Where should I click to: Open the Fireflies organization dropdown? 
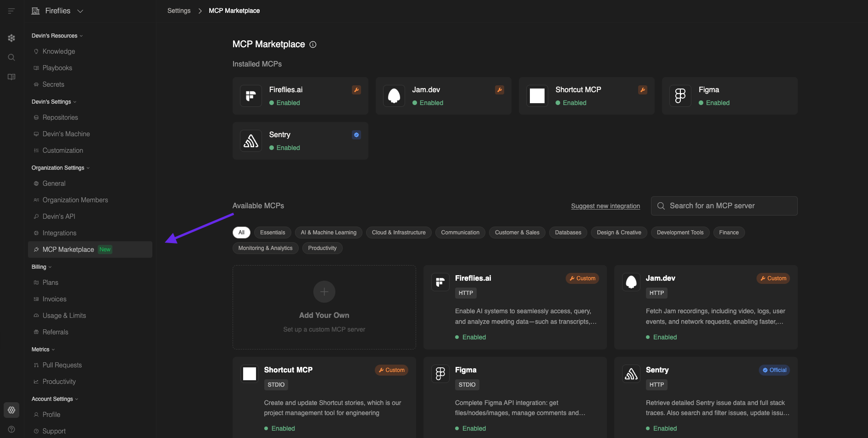tap(57, 11)
